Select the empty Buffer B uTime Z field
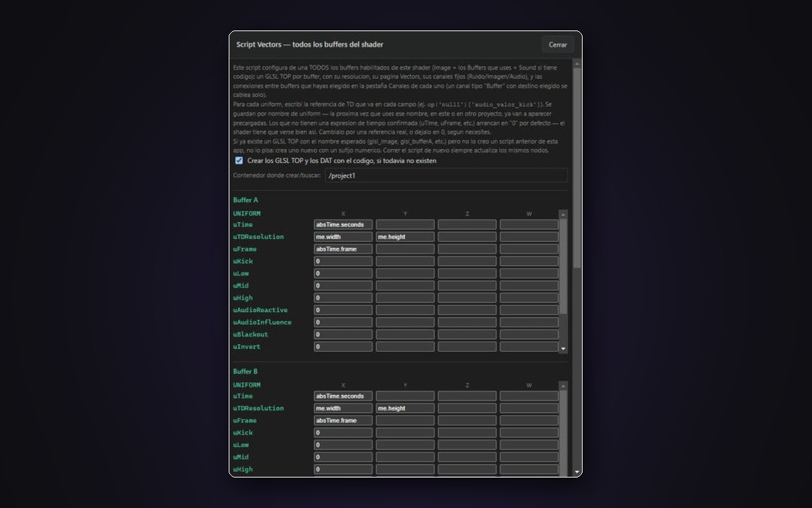 467,396
